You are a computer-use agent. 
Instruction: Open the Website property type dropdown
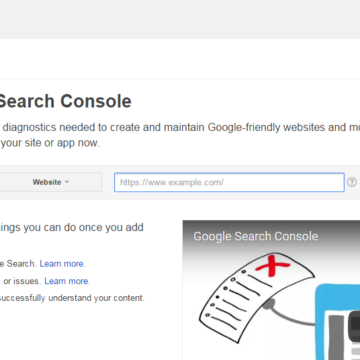50,182
